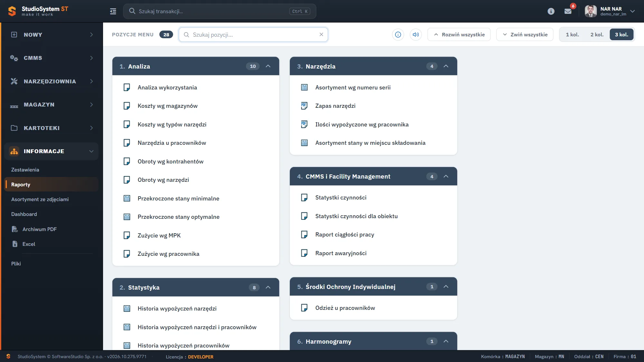The height and width of the screenshot is (362, 644).
Task: Open the Zestawienia sidebar link
Action: [x=25, y=170]
